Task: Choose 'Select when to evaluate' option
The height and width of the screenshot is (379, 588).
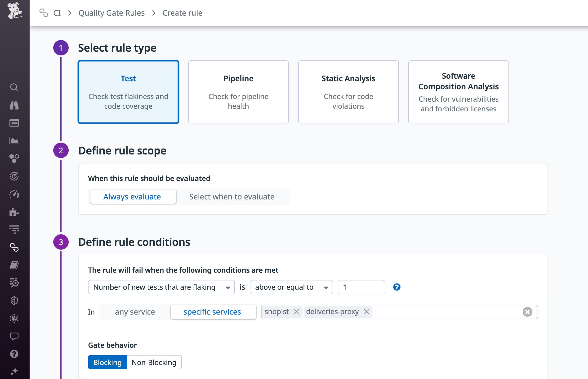Action: point(232,196)
